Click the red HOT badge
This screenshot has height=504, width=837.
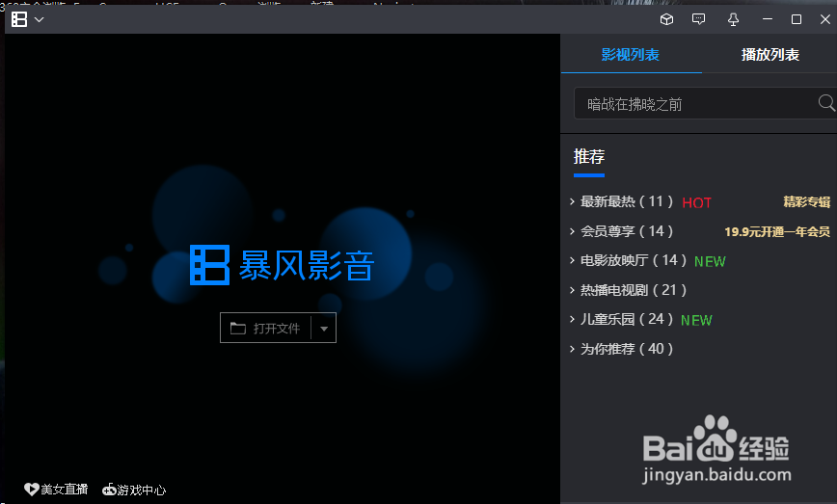[x=696, y=203]
